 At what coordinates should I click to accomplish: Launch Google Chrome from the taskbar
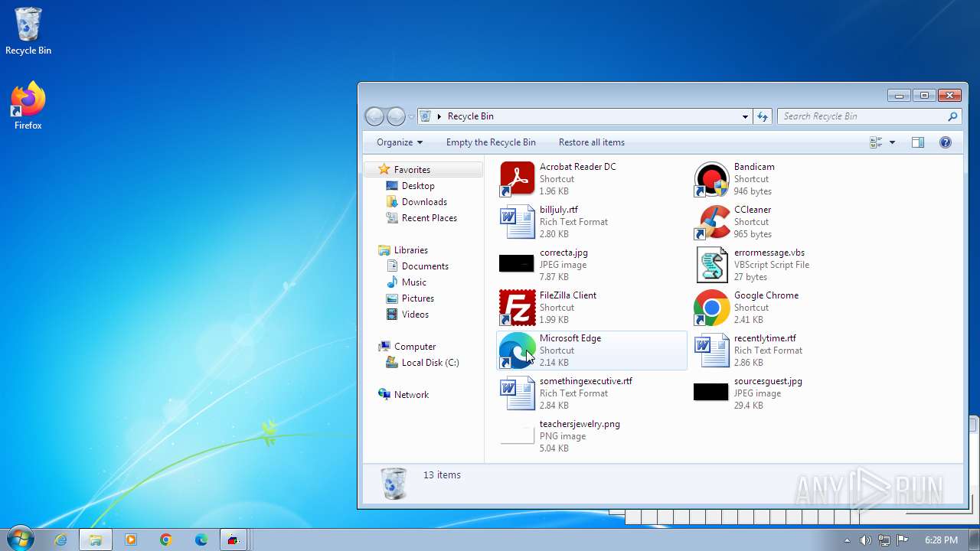point(166,540)
